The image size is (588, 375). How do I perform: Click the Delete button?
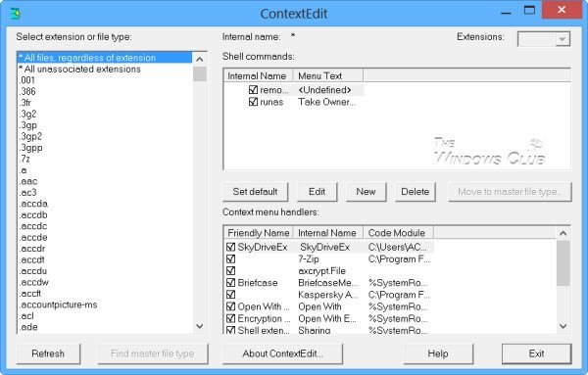[x=416, y=192]
